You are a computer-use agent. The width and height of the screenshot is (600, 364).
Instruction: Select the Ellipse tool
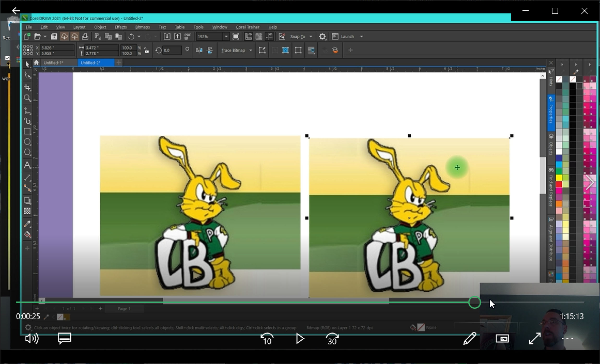[x=27, y=142]
